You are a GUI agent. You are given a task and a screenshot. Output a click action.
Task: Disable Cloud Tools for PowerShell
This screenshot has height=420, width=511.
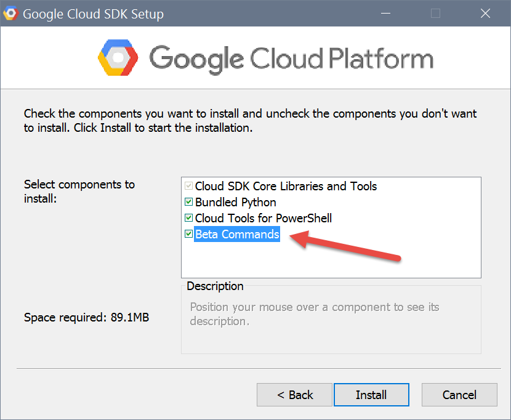coord(188,218)
